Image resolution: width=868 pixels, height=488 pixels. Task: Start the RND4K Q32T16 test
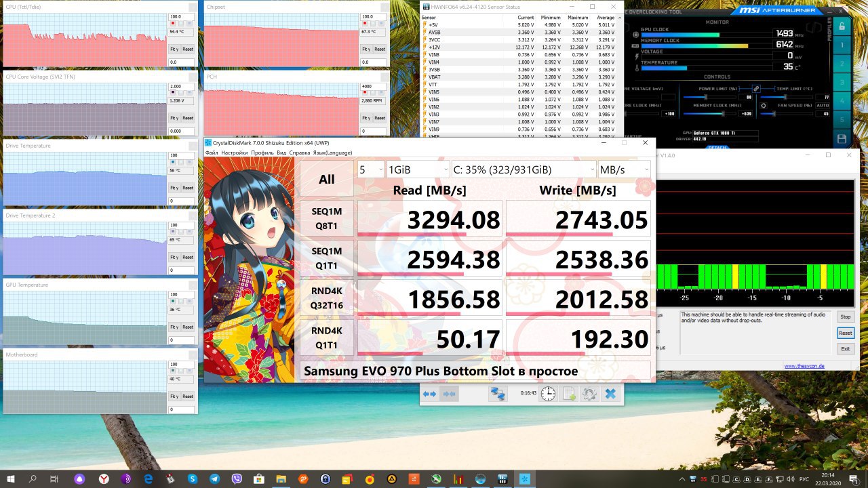coord(327,298)
